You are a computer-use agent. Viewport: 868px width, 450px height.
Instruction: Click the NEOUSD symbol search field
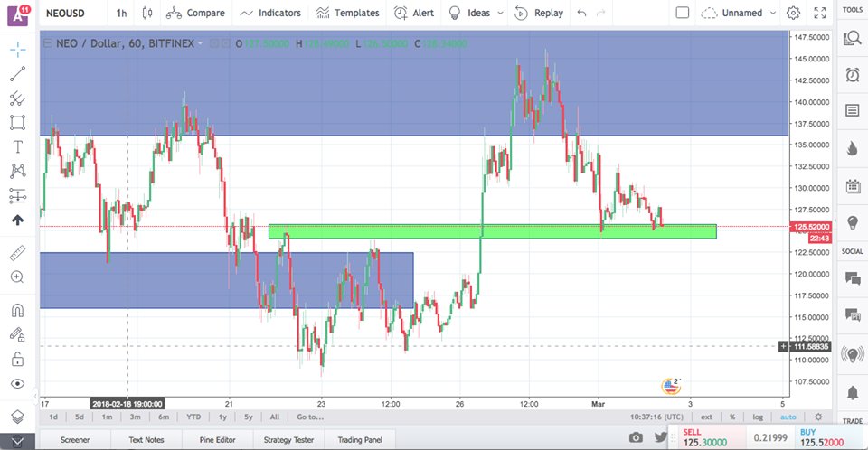point(65,13)
